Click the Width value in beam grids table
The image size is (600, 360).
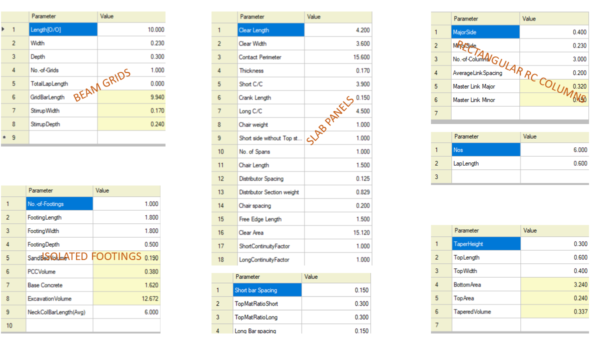tap(131, 43)
